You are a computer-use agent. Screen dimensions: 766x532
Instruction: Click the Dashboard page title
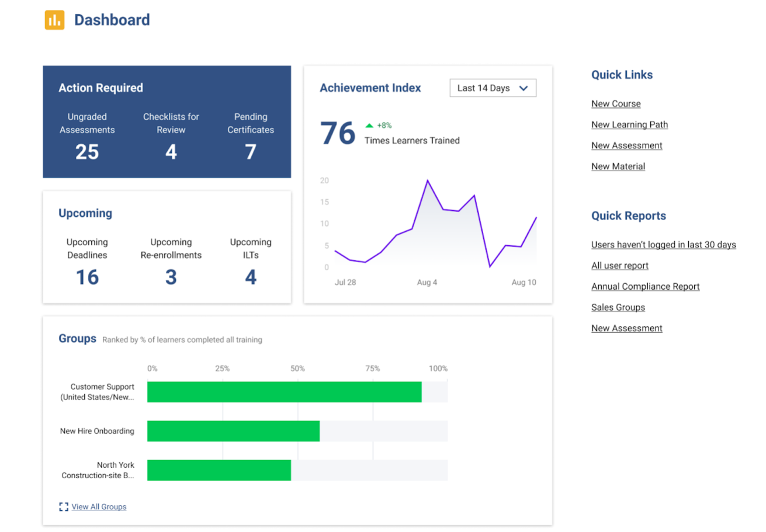(112, 20)
